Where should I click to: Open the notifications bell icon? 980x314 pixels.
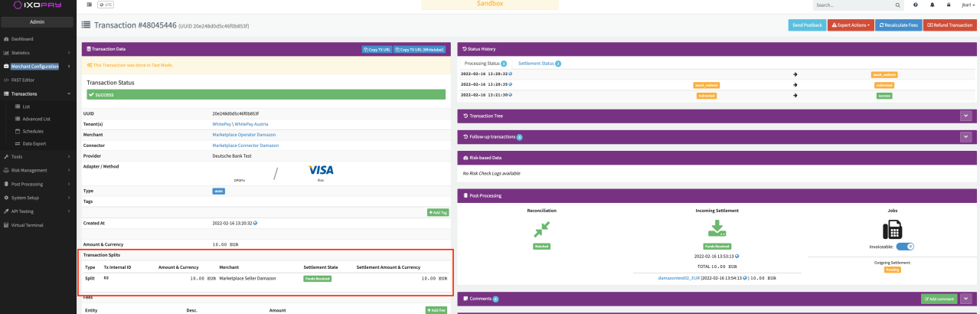click(933, 5)
